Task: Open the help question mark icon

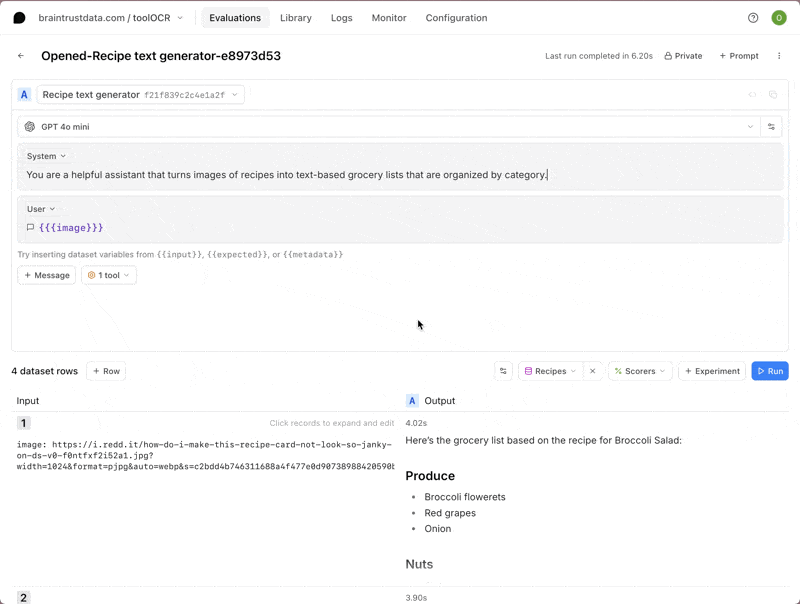Action: pyautogui.click(x=753, y=18)
